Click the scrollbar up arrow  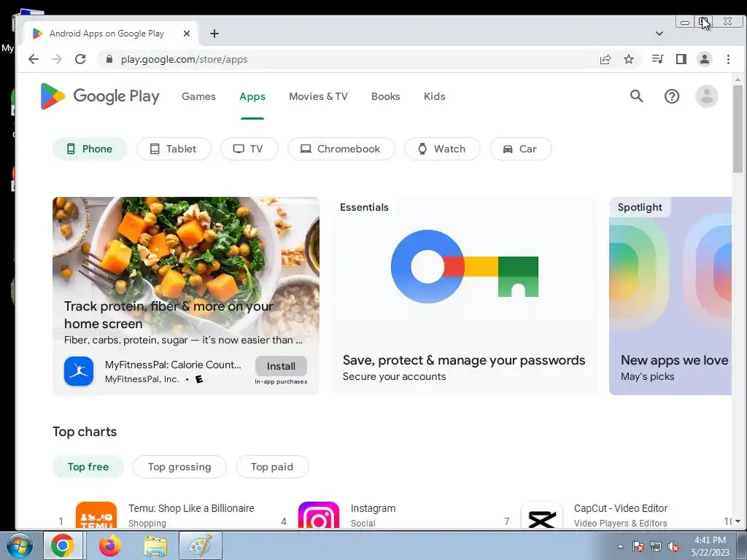(738, 79)
